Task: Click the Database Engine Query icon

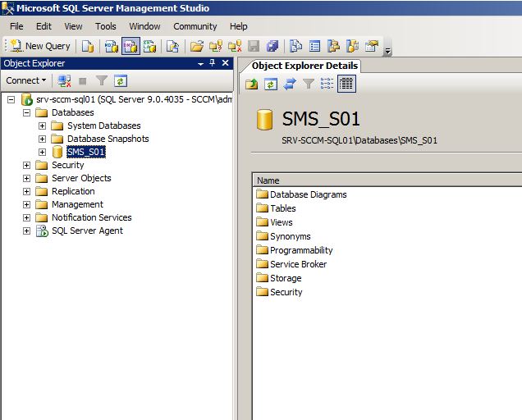Action: pyautogui.click(x=88, y=46)
